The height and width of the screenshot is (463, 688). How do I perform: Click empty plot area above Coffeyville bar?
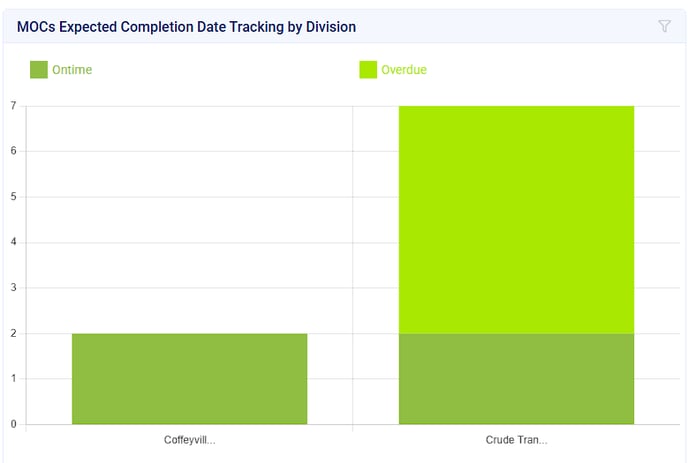tap(189, 220)
